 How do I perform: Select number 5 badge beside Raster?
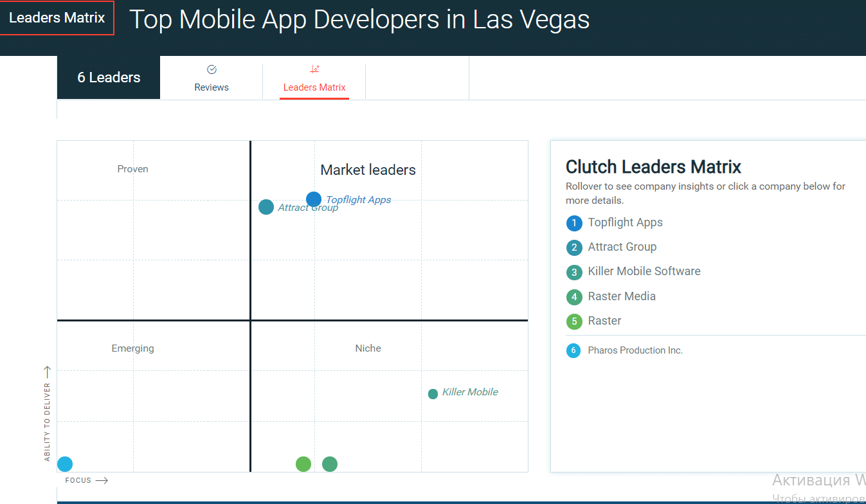573,321
